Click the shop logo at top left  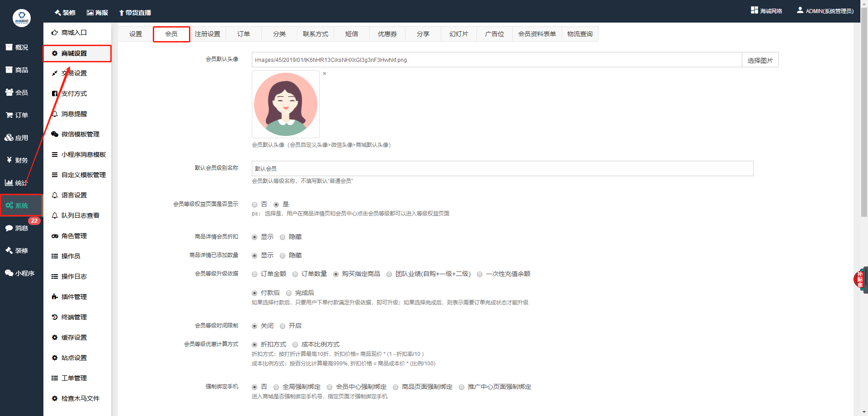[22, 18]
